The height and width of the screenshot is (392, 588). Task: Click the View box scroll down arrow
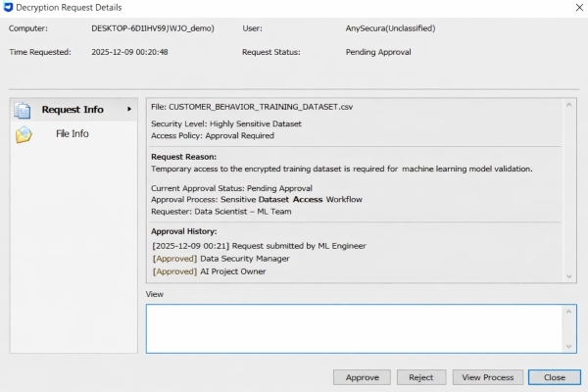[568, 346]
